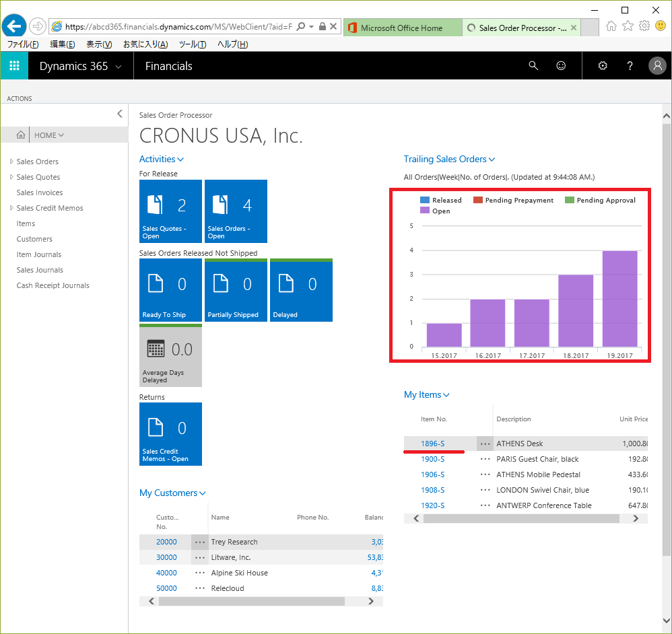The width and height of the screenshot is (672, 634).
Task: Open the My Items dropdown menu
Action: click(x=426, y=394)
